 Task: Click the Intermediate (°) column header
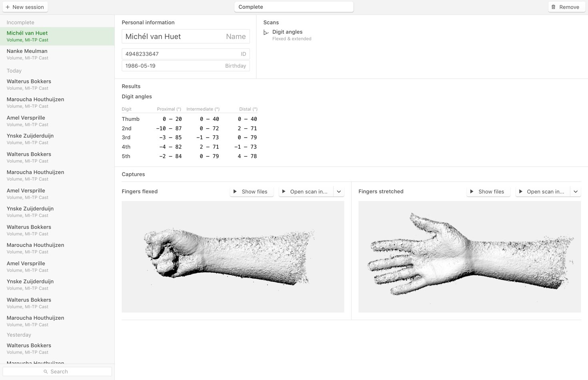click(203, 109)
